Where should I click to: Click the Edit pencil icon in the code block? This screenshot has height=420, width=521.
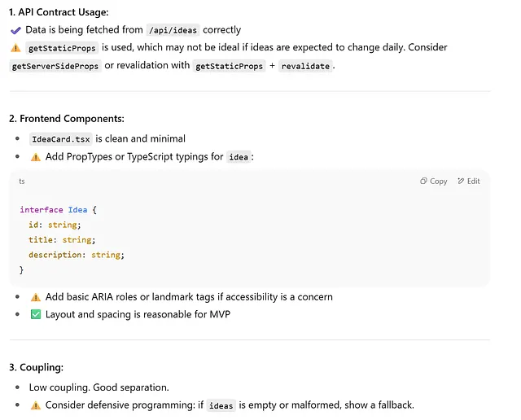point(462,182)
